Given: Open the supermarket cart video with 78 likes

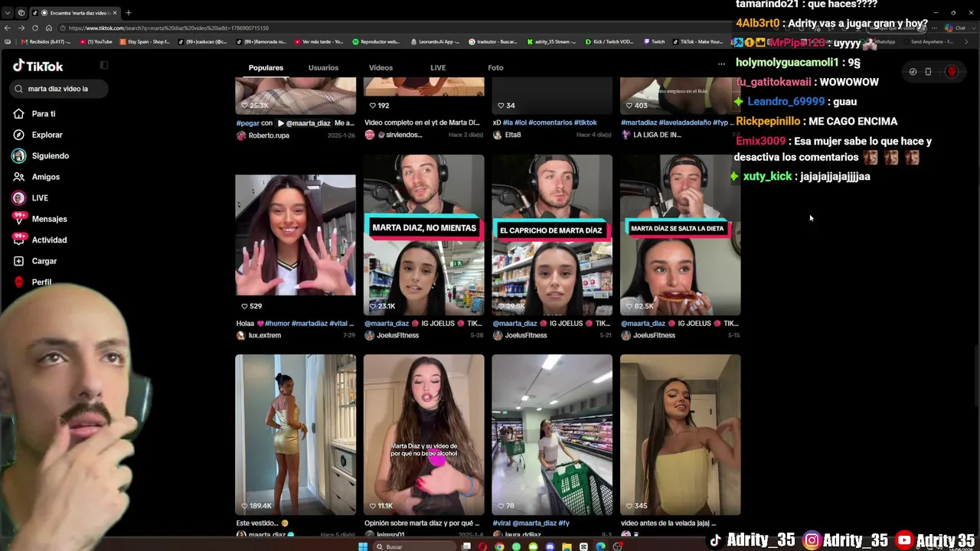Looking at the screenshot, I should 552,435.
